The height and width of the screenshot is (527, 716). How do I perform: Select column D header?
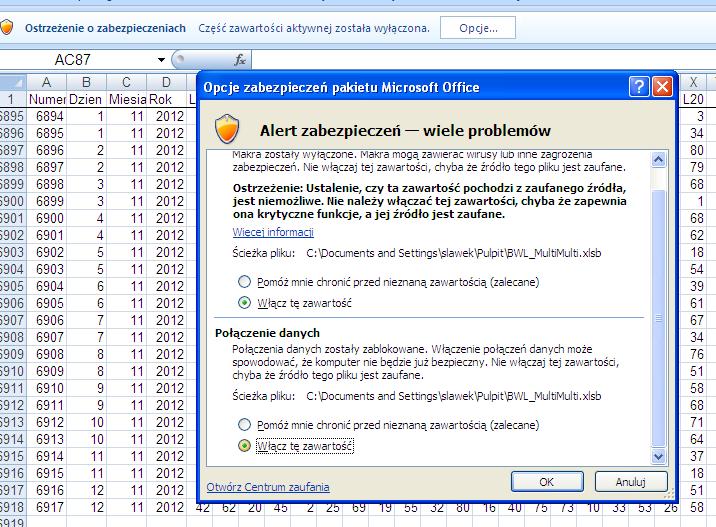tap(166, 82)
